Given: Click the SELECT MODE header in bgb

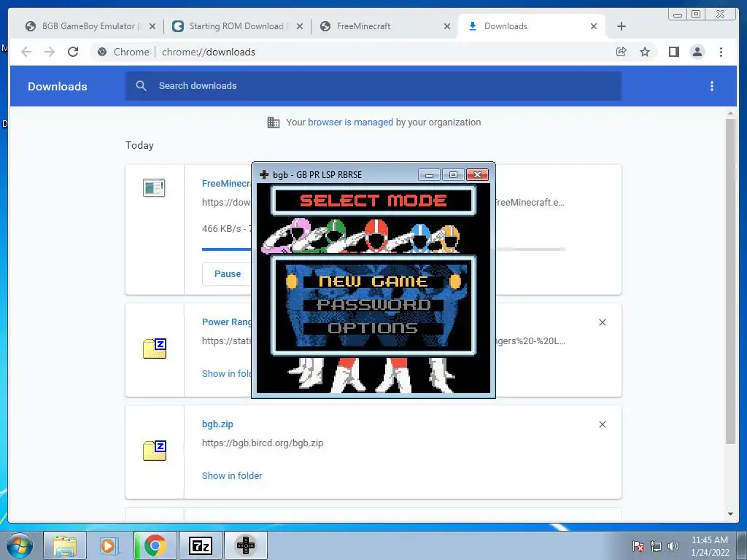Looking at the screenshot, I should [373, 201].
